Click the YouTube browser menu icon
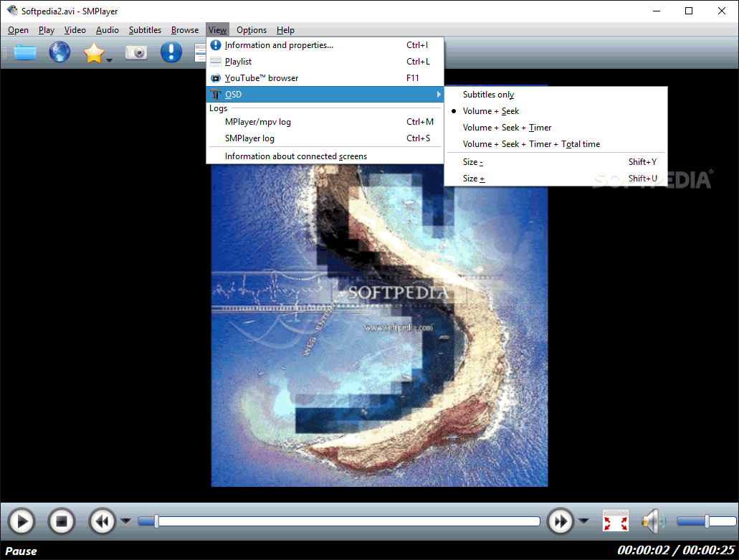 tap(215, 78)
